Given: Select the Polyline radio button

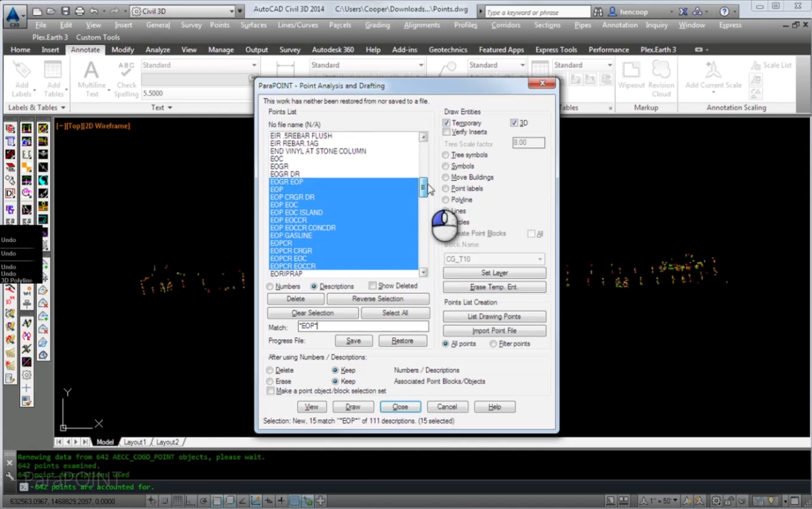Looking at the screenshot, I should coord(445,200).
